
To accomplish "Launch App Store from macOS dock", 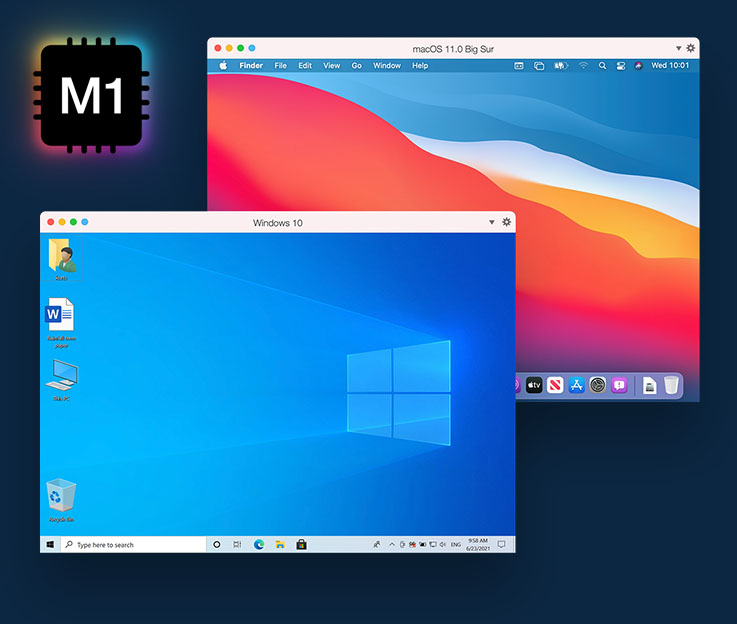I will pos(576,385).
